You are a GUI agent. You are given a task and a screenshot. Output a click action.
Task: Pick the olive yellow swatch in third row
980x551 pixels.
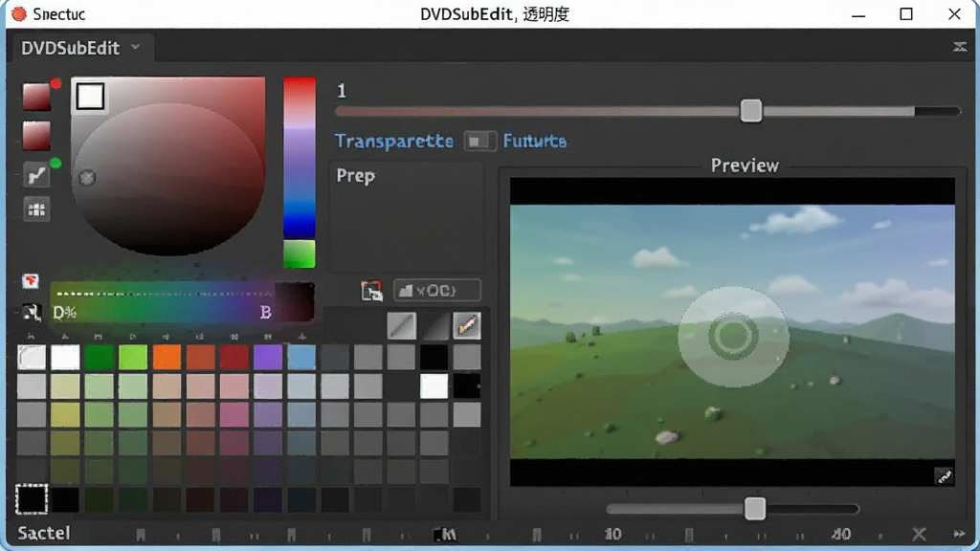tap(65, 415)
